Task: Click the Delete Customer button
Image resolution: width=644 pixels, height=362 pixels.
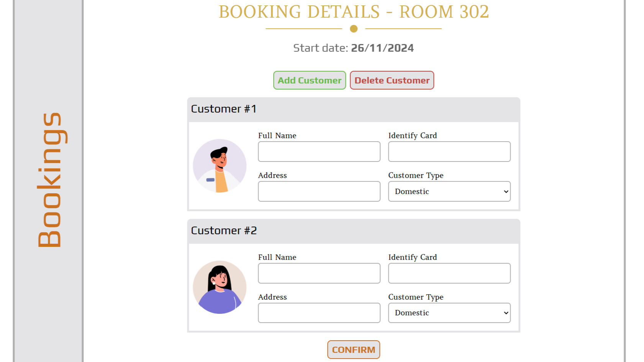Action: pyautogui.click(x=392, y=80)
